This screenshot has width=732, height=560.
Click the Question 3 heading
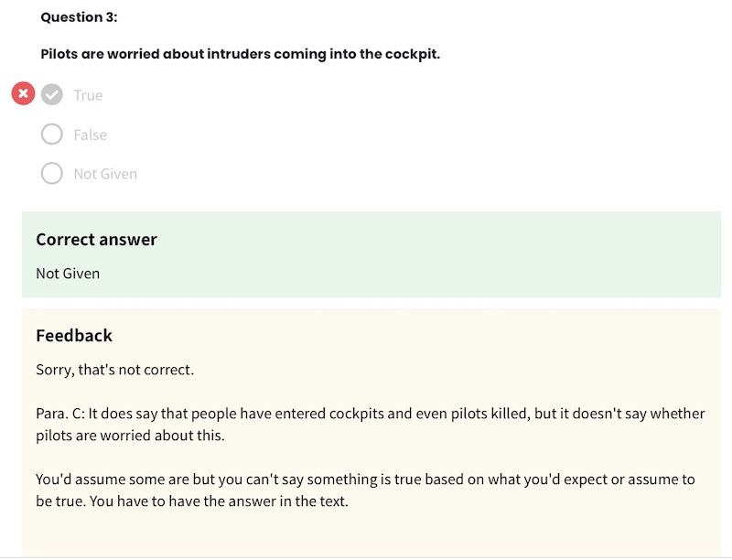pyautogui.click(x=79, y=17)
